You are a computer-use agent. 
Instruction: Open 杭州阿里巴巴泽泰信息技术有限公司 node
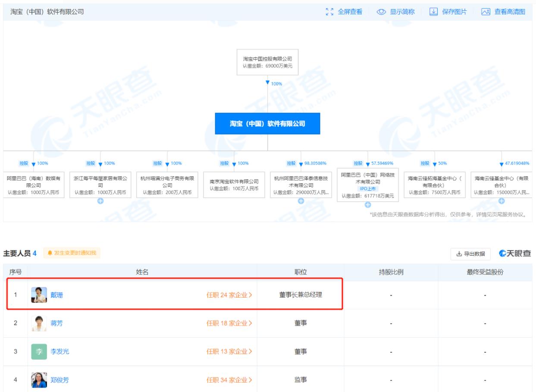[301, 185]
